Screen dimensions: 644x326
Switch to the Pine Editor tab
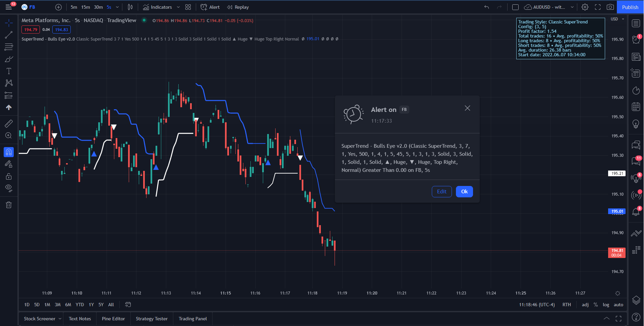113,318
